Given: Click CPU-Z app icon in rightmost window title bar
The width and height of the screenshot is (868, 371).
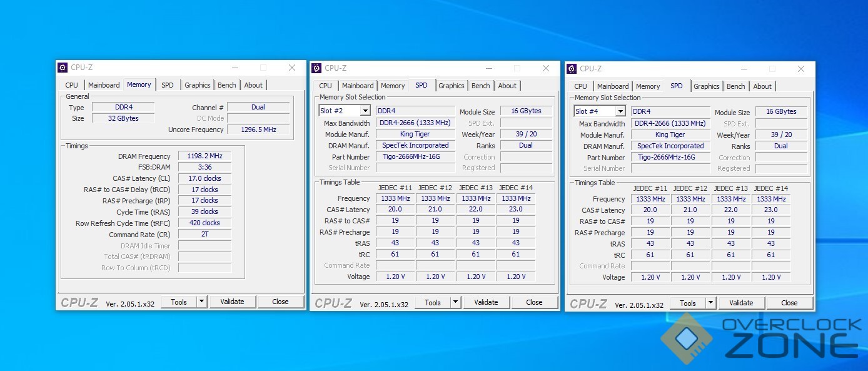Looking at the screenshot, I should (x=572, y=69).
